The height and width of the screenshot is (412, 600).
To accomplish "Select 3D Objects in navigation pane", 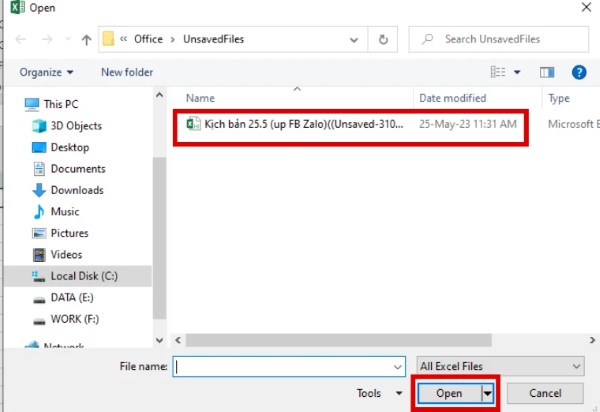I will tap(74, 126).
